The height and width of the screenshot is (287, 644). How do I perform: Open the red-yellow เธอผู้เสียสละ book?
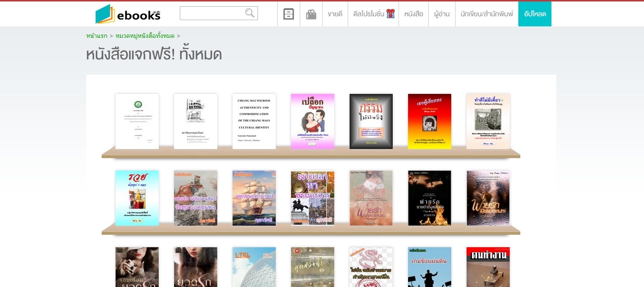pos(430,121)
